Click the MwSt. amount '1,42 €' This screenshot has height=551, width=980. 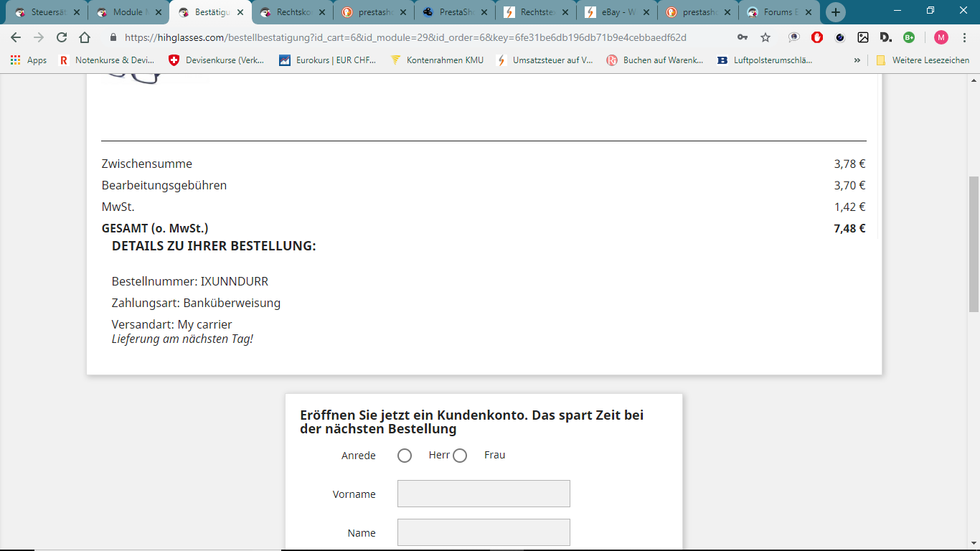point(849,207)
